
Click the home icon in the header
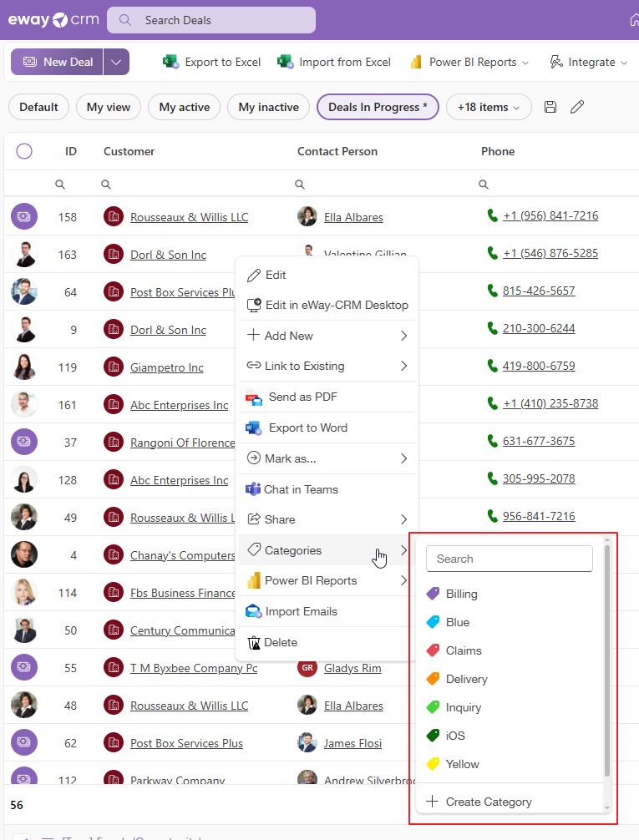pyautogui.click(x=634, y=20)
